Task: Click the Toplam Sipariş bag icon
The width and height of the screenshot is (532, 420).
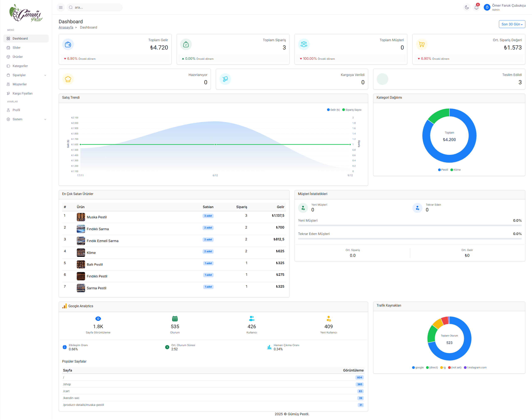Action: (186, 45)
